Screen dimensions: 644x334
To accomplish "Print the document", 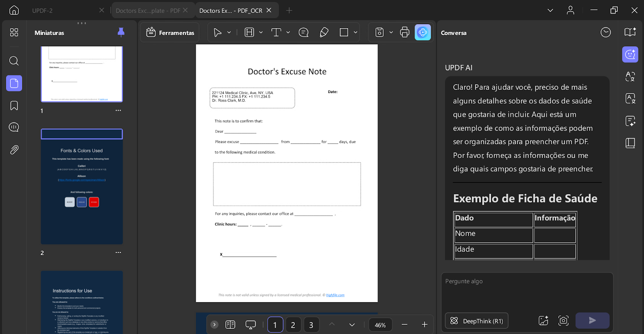I will (x=405, y=32).
